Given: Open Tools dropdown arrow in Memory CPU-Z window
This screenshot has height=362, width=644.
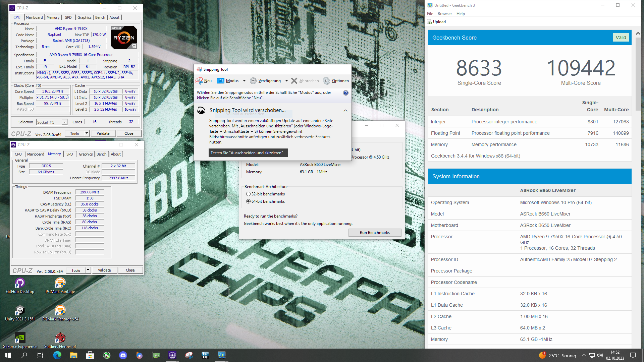Looking at the screenshot, I should click(x=88, y=270).
